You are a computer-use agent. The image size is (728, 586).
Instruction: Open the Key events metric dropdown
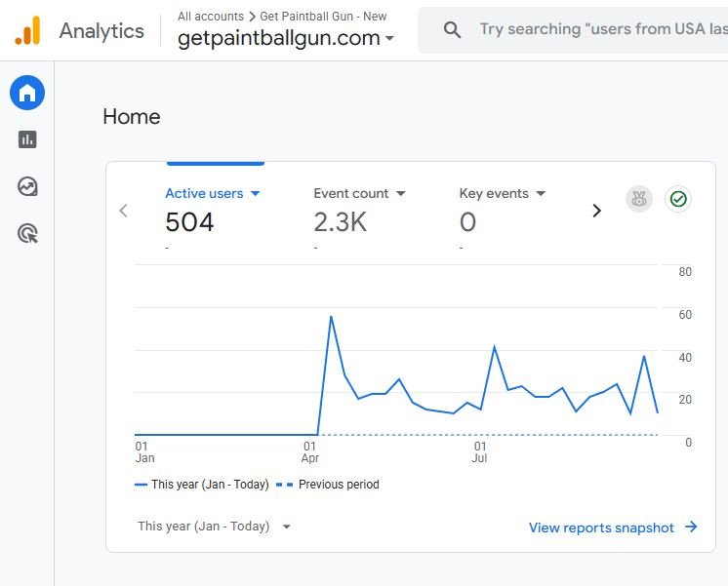503,193
